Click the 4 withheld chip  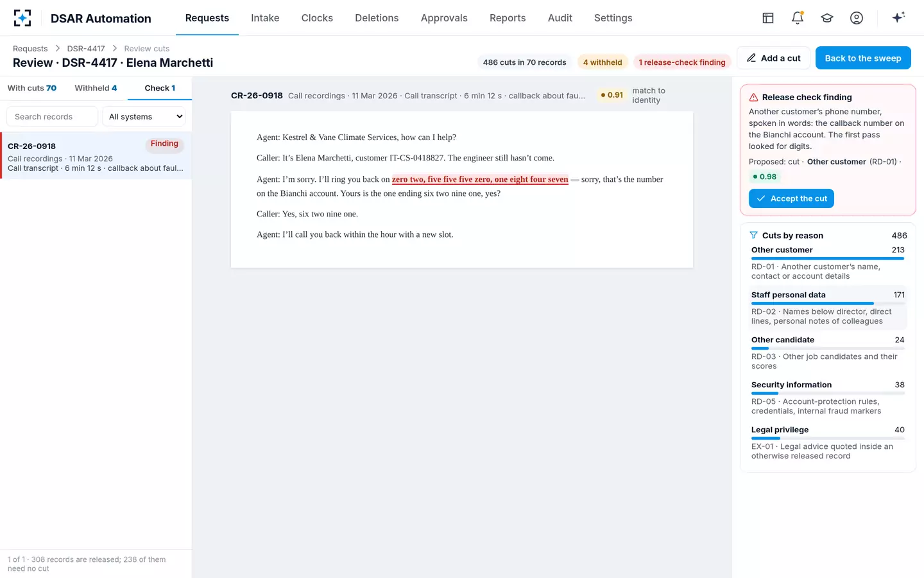603,62
